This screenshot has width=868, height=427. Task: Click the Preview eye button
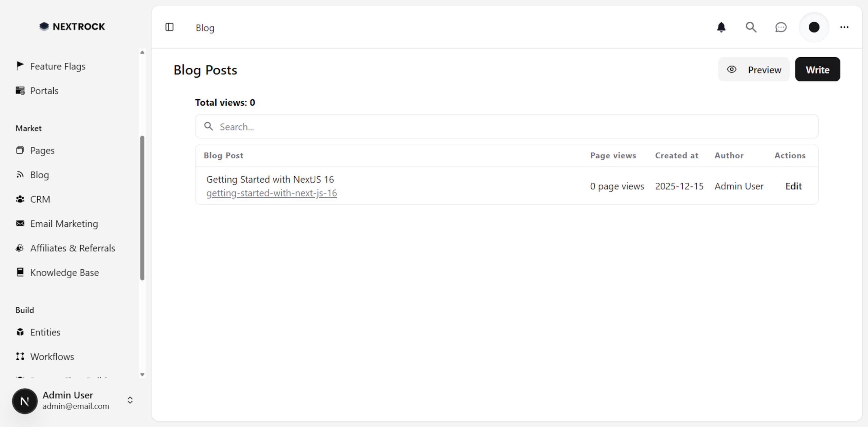pos(753,69)
